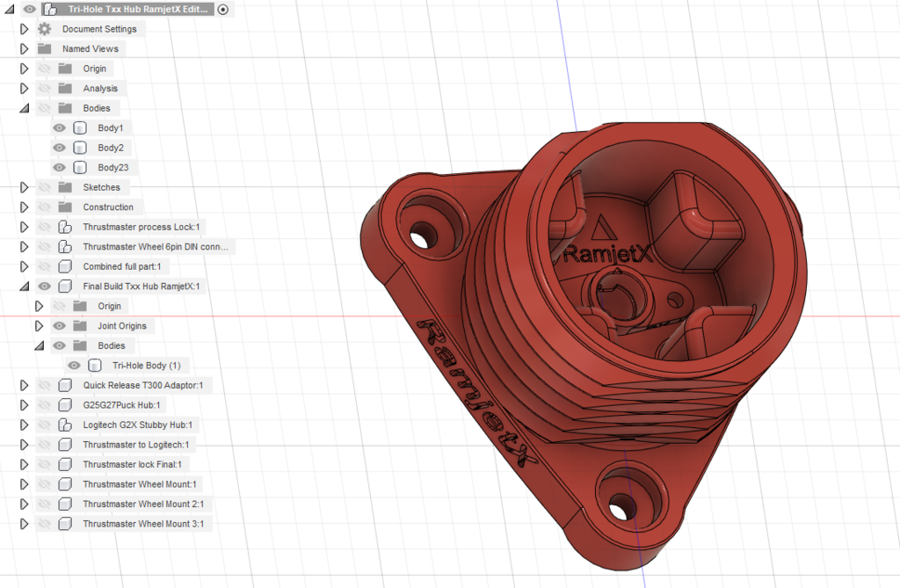
Task: Click the Body23 cylinder body icon
Action: tap(80, 168)
